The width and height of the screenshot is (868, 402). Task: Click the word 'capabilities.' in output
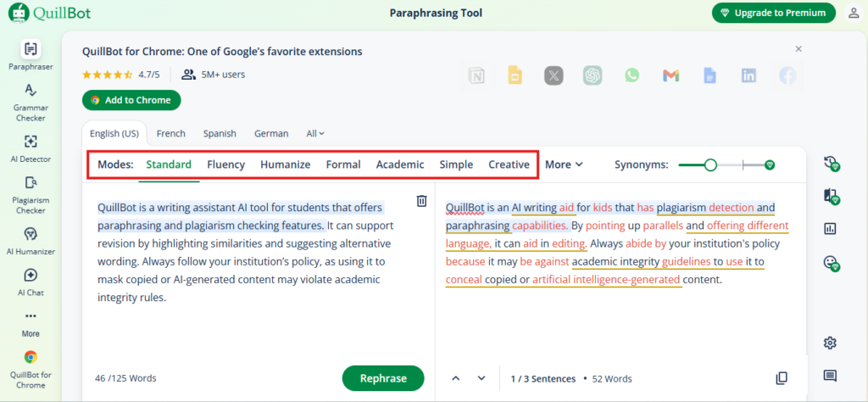click(x=540, y=226)
